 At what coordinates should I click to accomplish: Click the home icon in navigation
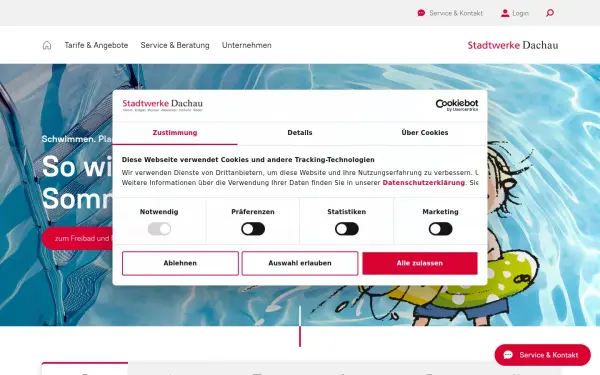pyautogui.click(x=47, y=45)
